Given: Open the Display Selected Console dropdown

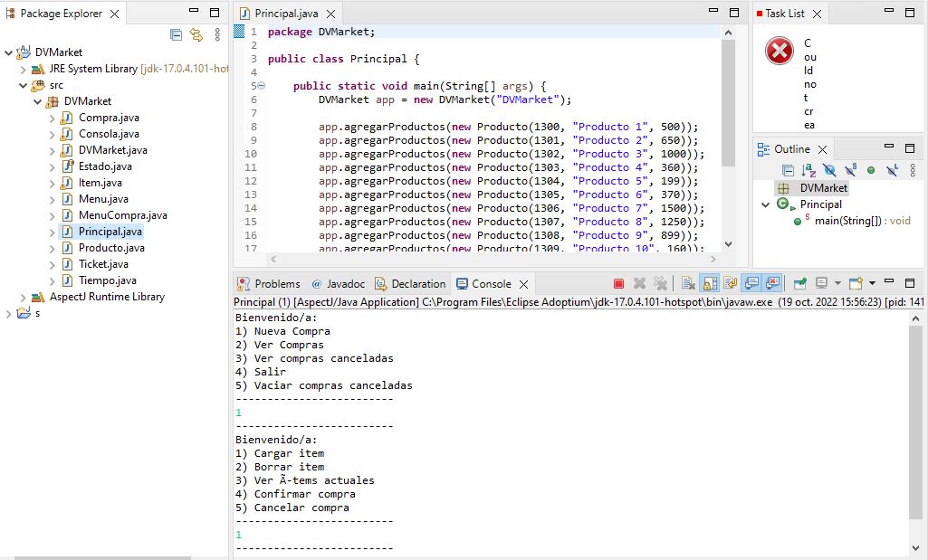Looking at the screenshot, I should (837, 283).
